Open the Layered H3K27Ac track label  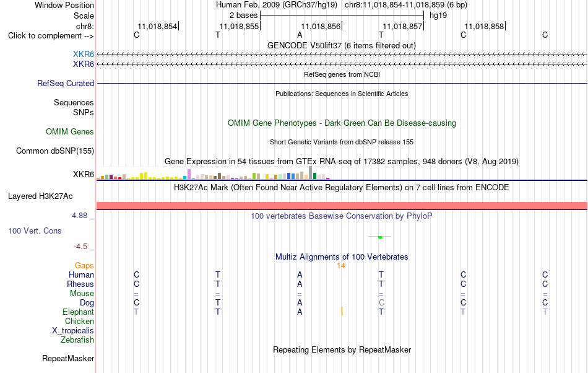[40, 196]
